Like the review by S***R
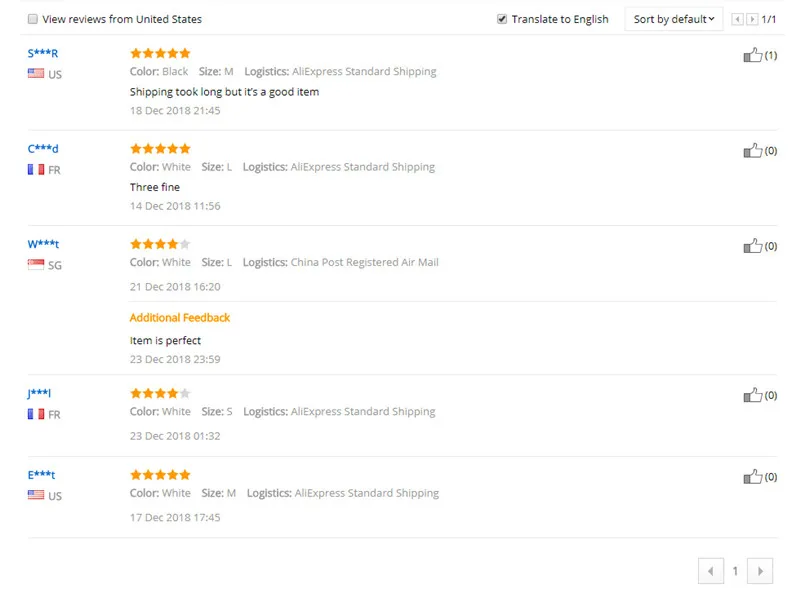Image resolution: width=800 pixels, height=601 pixels. tap(753, 55)
